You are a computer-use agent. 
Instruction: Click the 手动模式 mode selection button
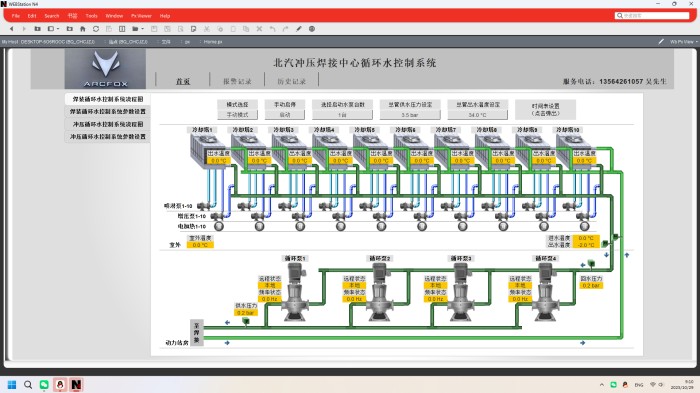(x=237, y=115)
